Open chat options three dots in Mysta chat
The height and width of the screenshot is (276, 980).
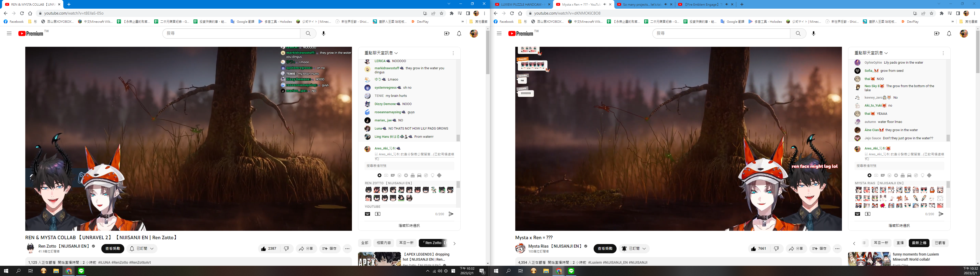(x=943, y=53)
